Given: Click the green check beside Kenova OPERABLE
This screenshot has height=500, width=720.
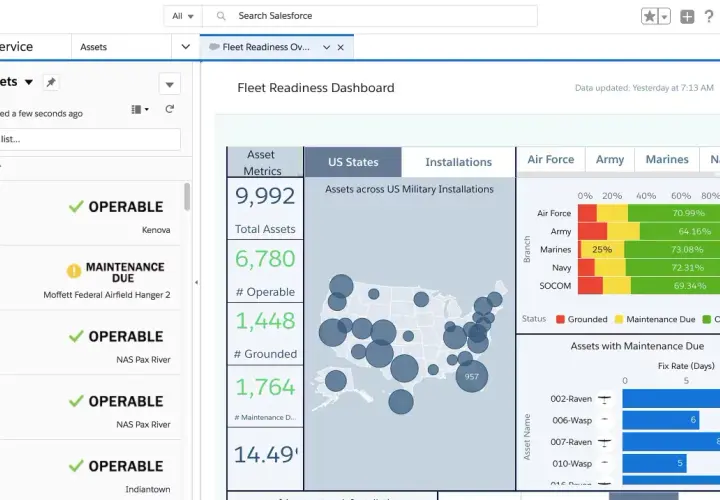Looking at the screenshot, I should click(x=76, y=207).
